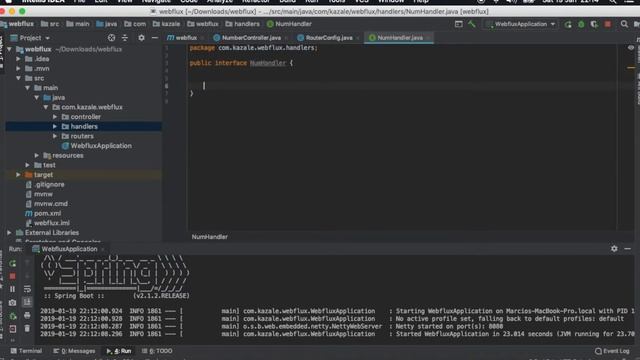Click NumHandler breadcrumb below editor

point(209,237)
